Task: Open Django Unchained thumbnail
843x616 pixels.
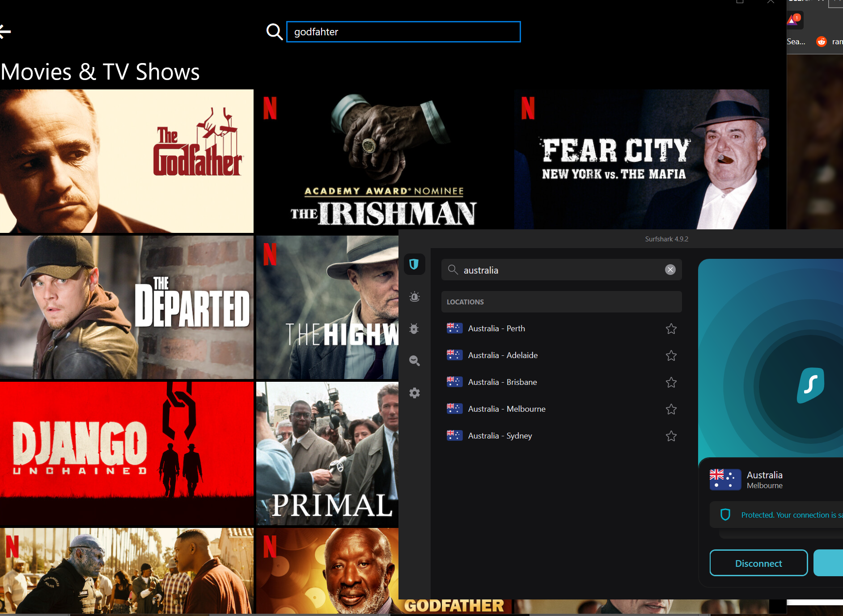Action: [127, 453]
